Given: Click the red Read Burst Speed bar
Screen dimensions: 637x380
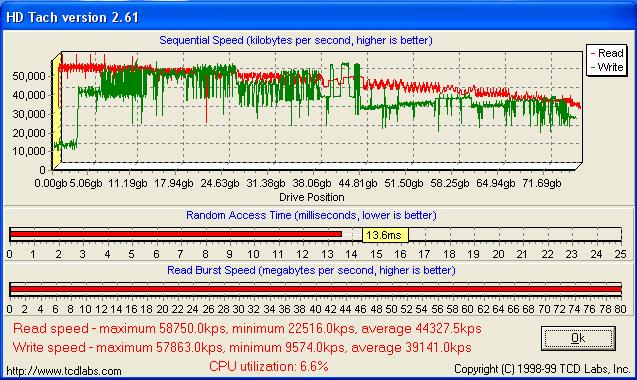Looking at the screenshot, I should [x=316, y=289].
